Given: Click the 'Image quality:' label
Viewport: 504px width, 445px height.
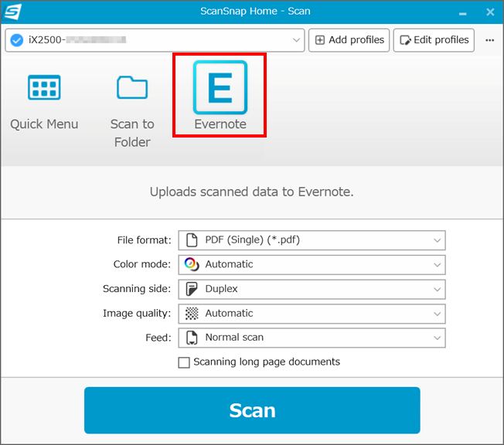Looking at the screenshot, I should (x=137, y=313).
